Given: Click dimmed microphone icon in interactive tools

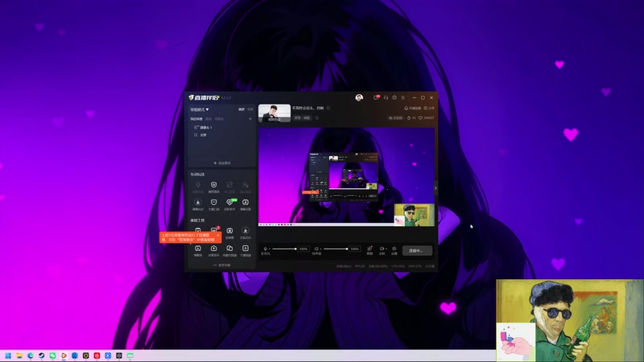Looking at the screenshot, I should (x=198, y=187).
